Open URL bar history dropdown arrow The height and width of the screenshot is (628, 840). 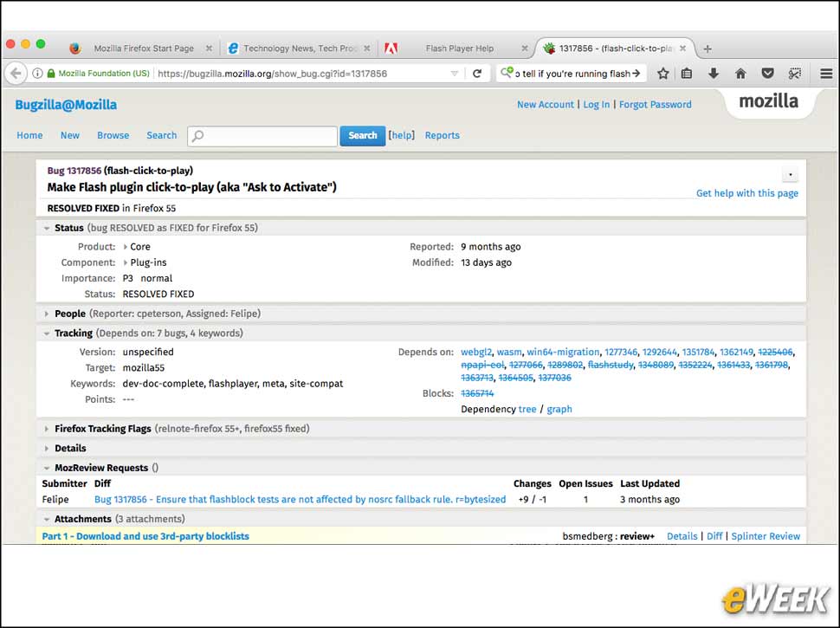point(455,74)
